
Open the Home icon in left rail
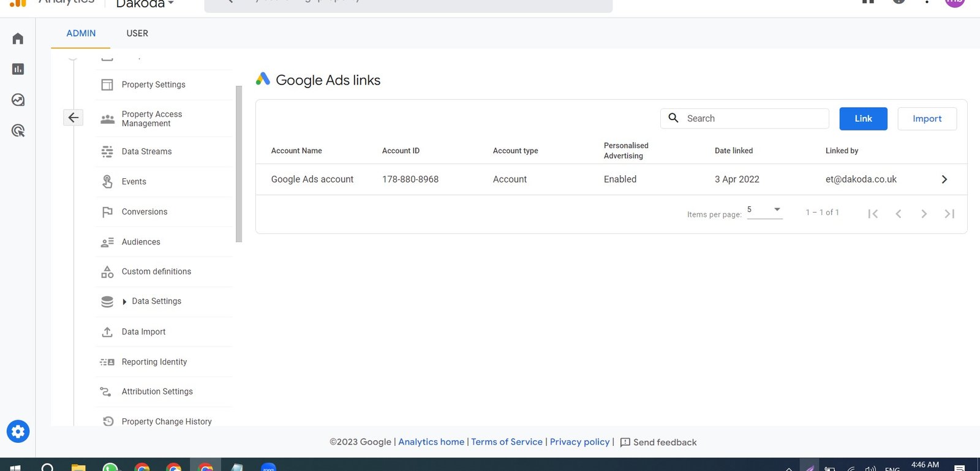(18, 39)
